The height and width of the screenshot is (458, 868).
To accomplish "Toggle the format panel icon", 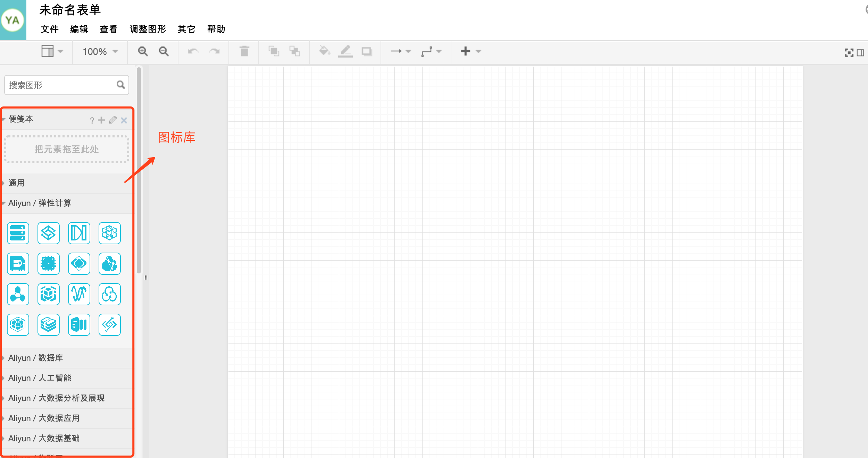I will tap(860, 53).
